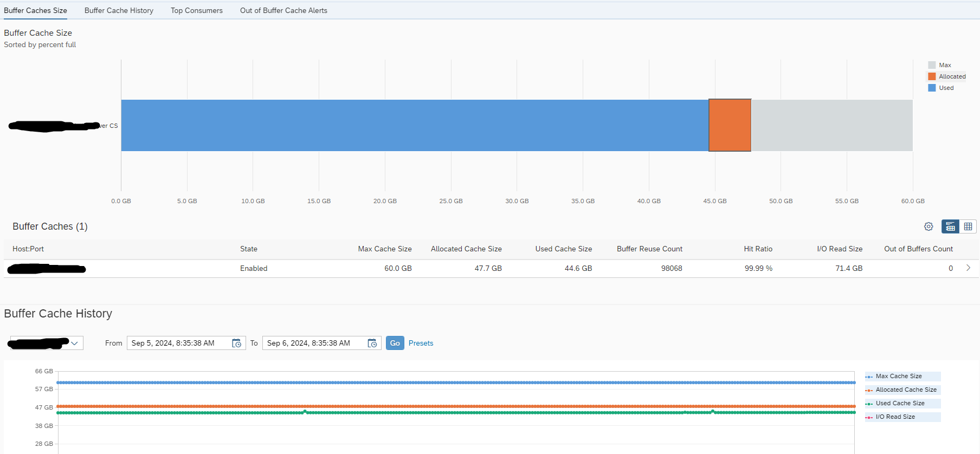980x454 pixels.
Task: Sort by Hit Ratio column header
Action: [758, 249]
